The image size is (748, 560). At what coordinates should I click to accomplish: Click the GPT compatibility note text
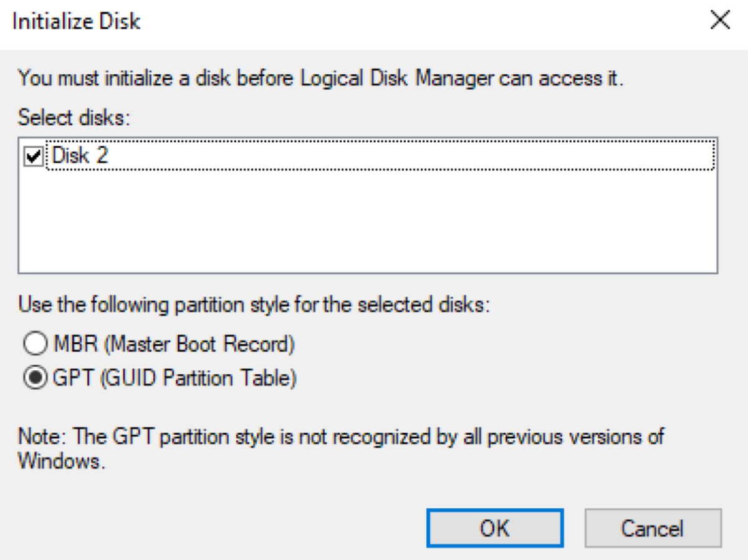pos(340,436)
